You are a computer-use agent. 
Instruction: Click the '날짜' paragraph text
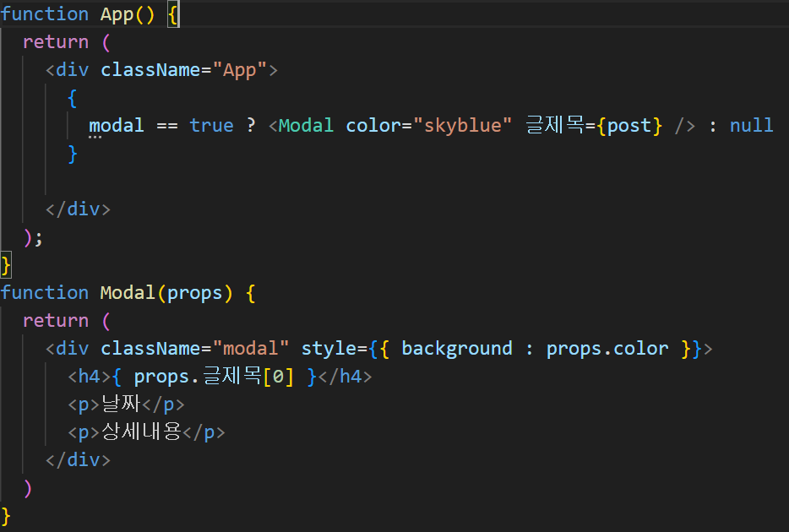click(122, 404)
